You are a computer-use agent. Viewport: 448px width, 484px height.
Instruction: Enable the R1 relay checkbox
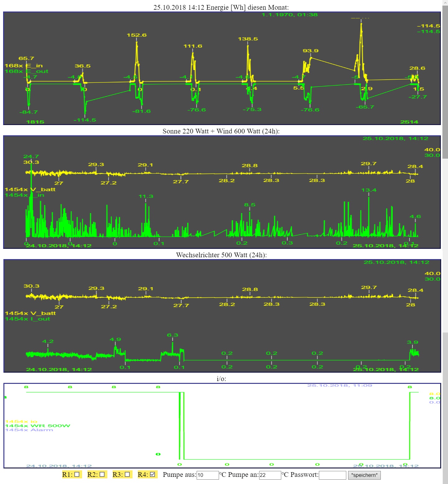(x=77, y=474)
